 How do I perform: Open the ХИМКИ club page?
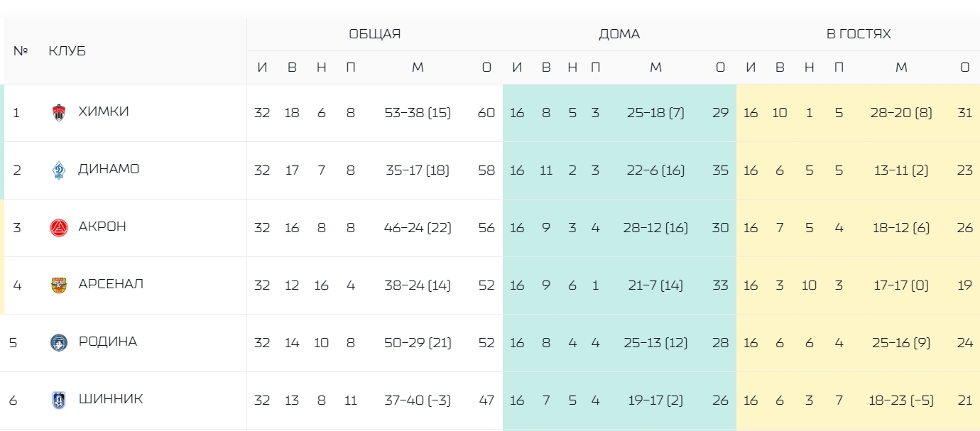tap(104, 111)
